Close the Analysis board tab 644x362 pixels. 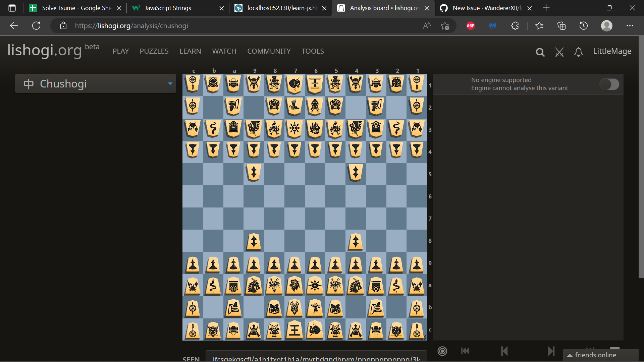click(x=427, y=8)
